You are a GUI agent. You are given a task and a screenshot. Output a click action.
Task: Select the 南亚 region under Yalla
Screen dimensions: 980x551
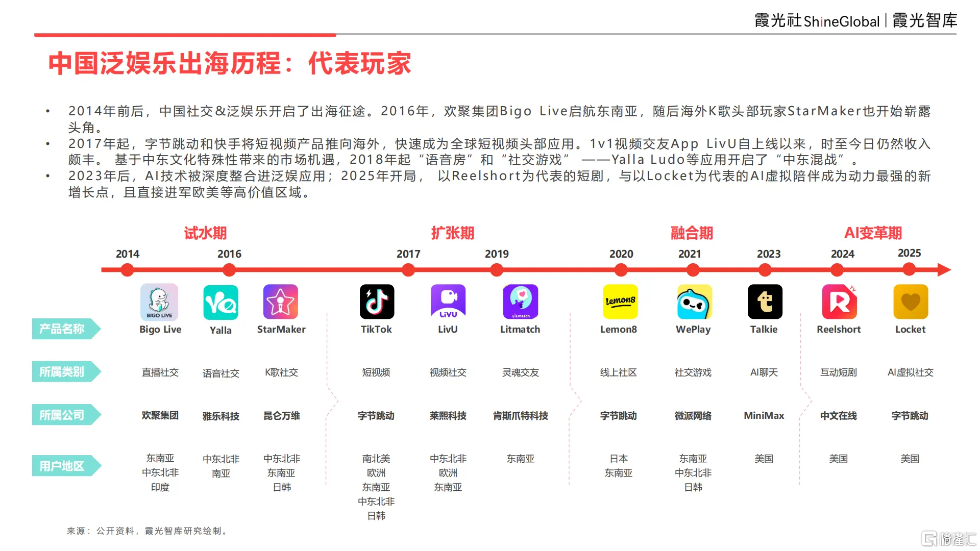(x=221, y=473)
